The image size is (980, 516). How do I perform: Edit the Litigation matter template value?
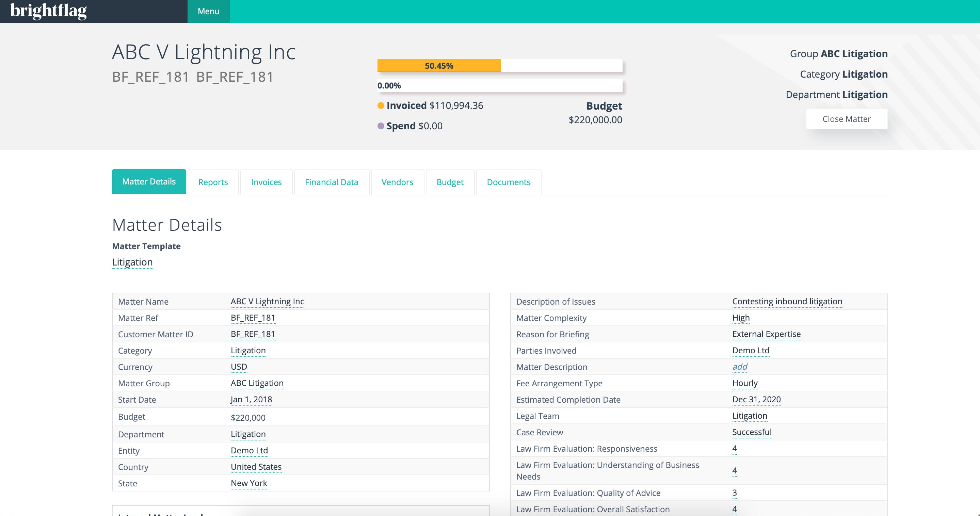click(132, 262)
